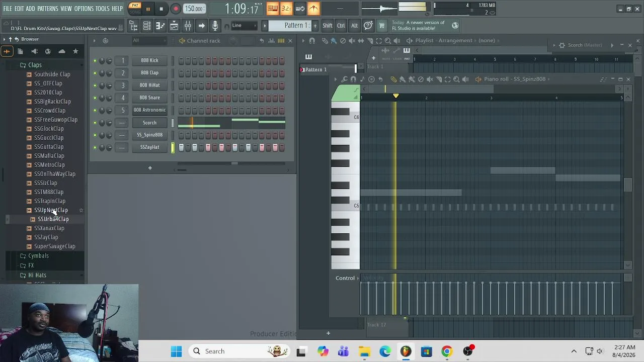Add a new channel with the plus button
Screen dimensions: 644x362
(149, 168)
